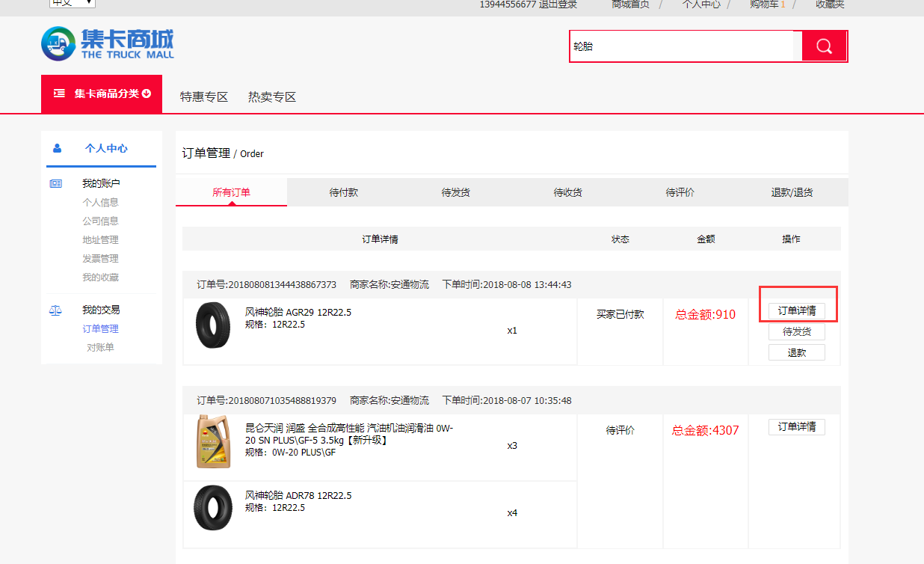Click the 个人中心 user icon in sidebar
Image resolution: width=924 pixels, height=564 pixels.
click(x=58, y=148)
